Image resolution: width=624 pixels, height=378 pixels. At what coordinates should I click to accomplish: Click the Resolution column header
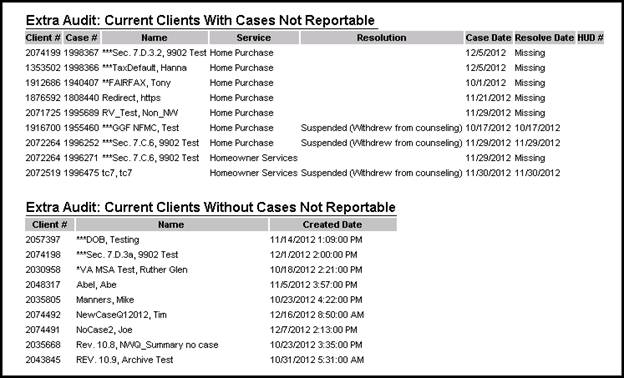382,38
